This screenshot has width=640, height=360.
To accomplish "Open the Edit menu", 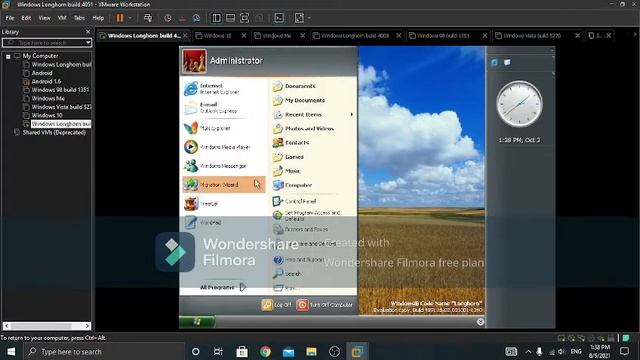I will [x=26, y=18].
